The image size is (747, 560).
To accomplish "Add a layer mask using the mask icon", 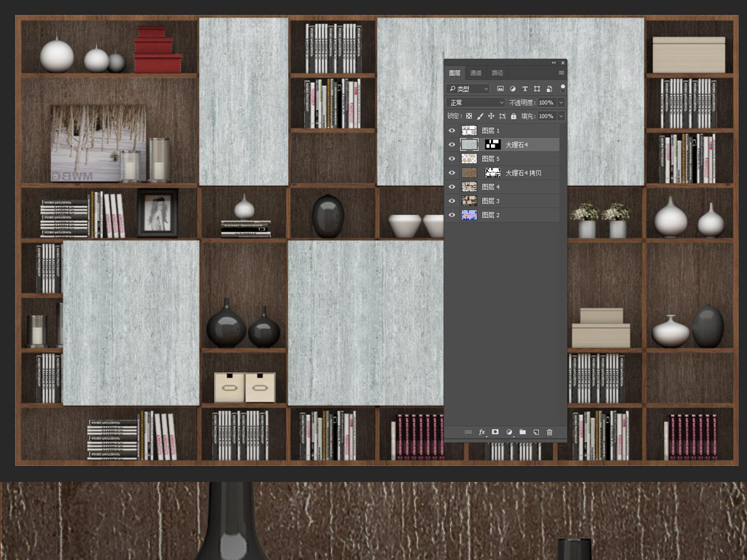I will click(495, 432).
